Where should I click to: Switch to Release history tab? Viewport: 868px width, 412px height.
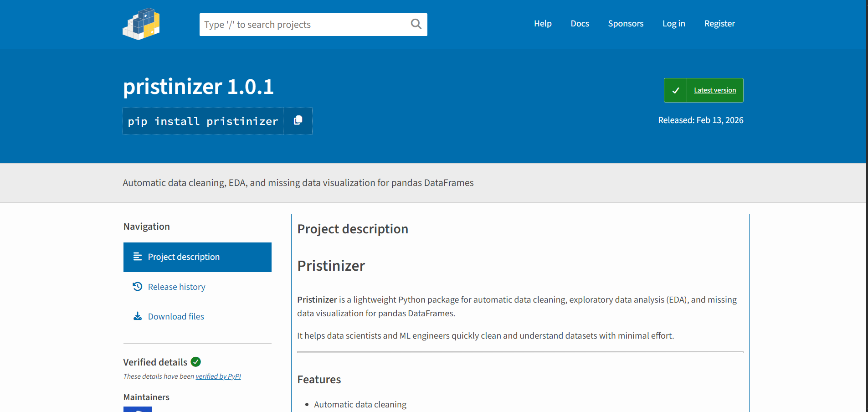(x=197, y=287)
